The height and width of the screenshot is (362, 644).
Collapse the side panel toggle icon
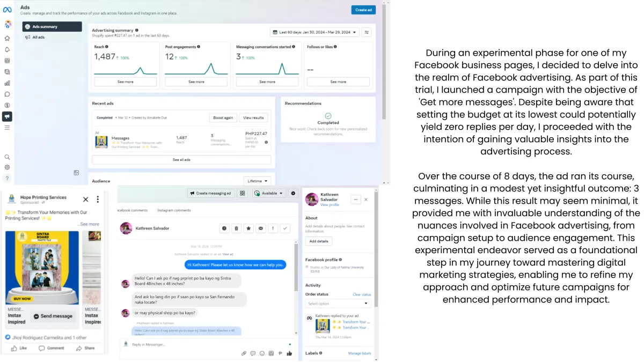coord(76,173)
